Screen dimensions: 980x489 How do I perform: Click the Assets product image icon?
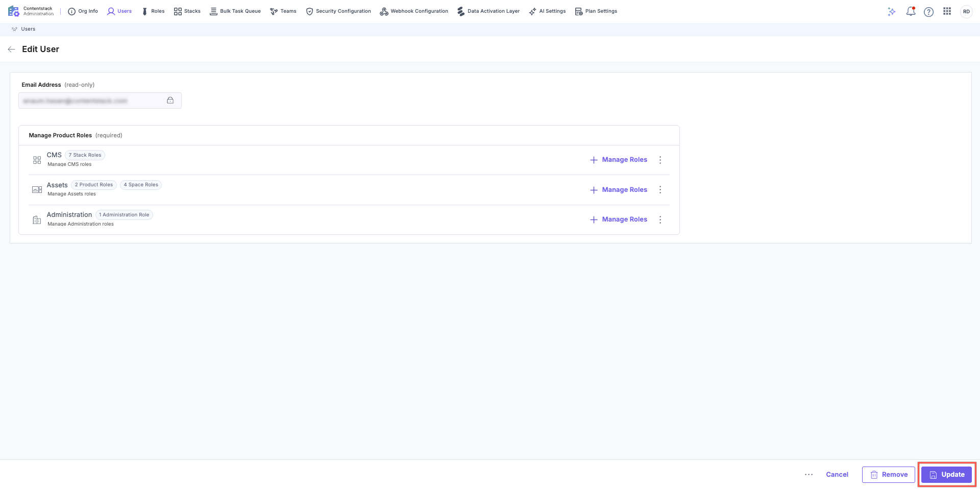pos(37,190)
